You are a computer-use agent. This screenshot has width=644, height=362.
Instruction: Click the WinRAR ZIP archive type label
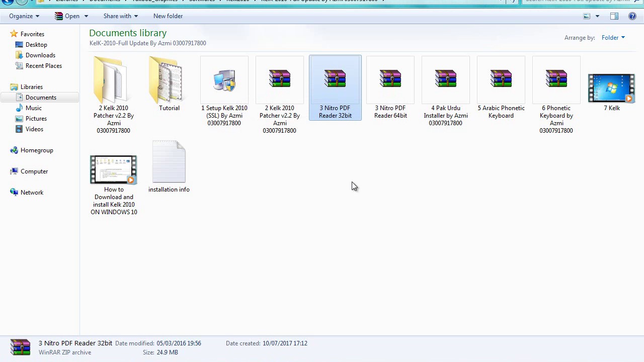(66, 352)
